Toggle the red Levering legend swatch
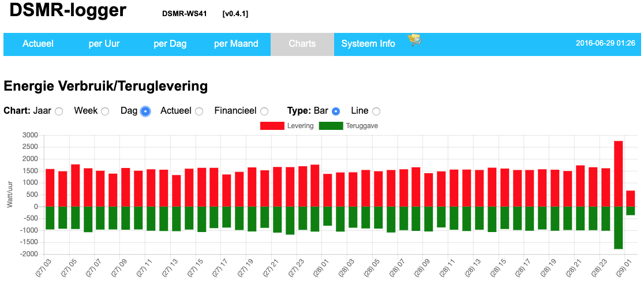 coord(272,126)
